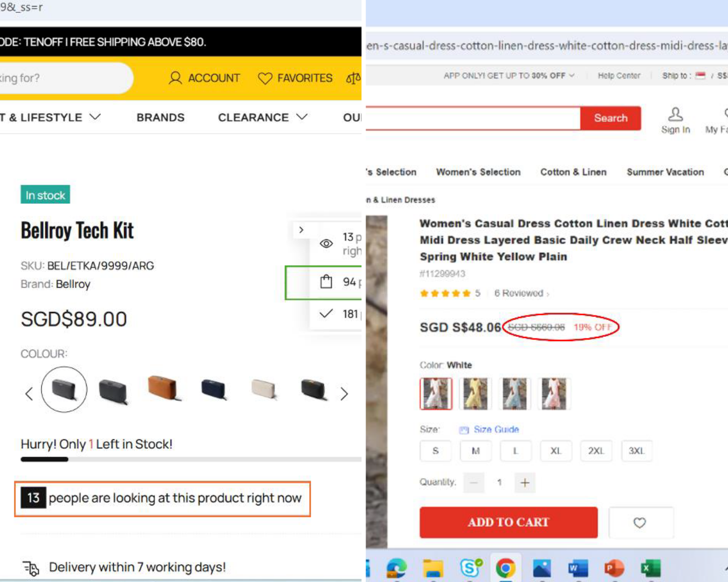728x582 pixels.
Task: Click the Bellroy brand link
Action: click(73, 284)
